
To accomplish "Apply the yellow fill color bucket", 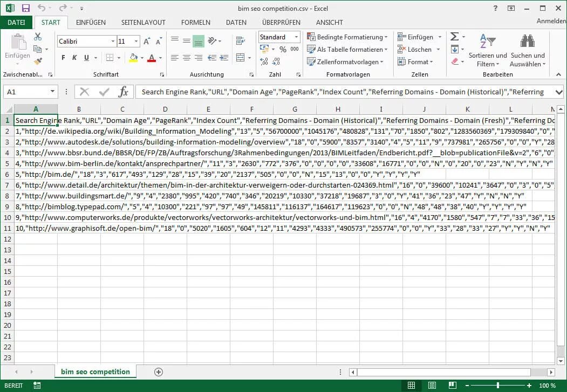I will coord(133,58).
